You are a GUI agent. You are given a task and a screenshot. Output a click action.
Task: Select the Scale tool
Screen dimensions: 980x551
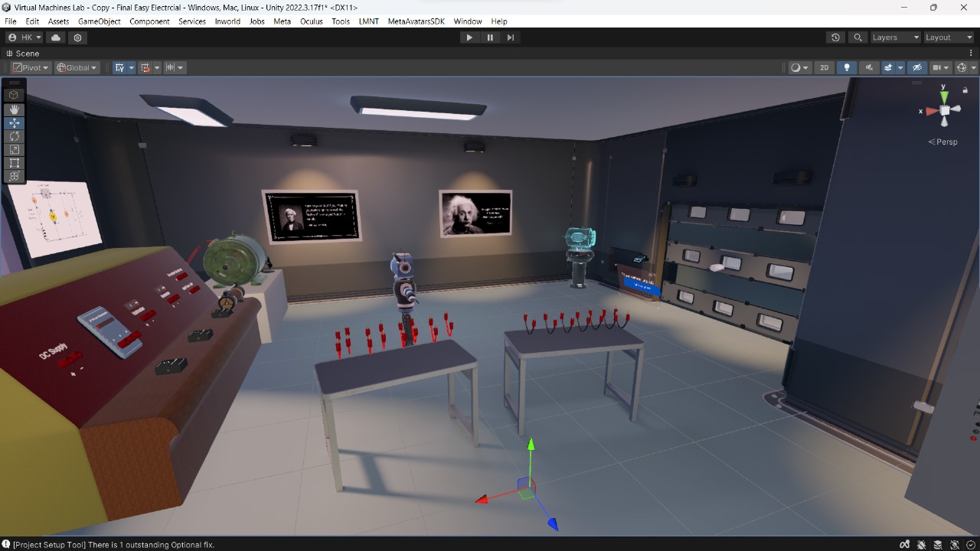pyautogui.click(x=14, y=150)
